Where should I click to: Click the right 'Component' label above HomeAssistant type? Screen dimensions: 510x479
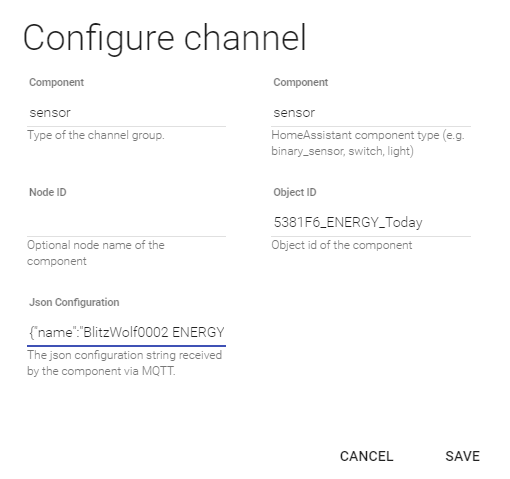(x=301, y=82)
